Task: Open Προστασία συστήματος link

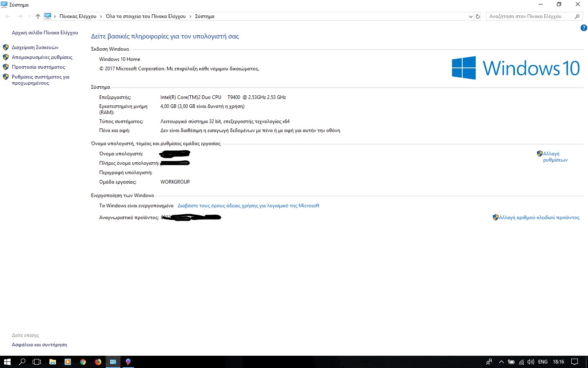Action: click(38, 67)
